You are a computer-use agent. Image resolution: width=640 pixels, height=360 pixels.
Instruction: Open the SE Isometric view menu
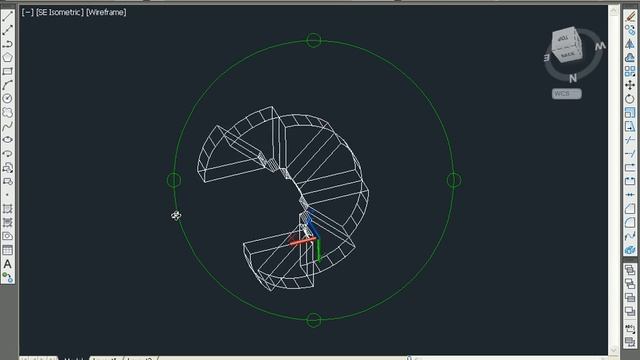click(60, 12)
